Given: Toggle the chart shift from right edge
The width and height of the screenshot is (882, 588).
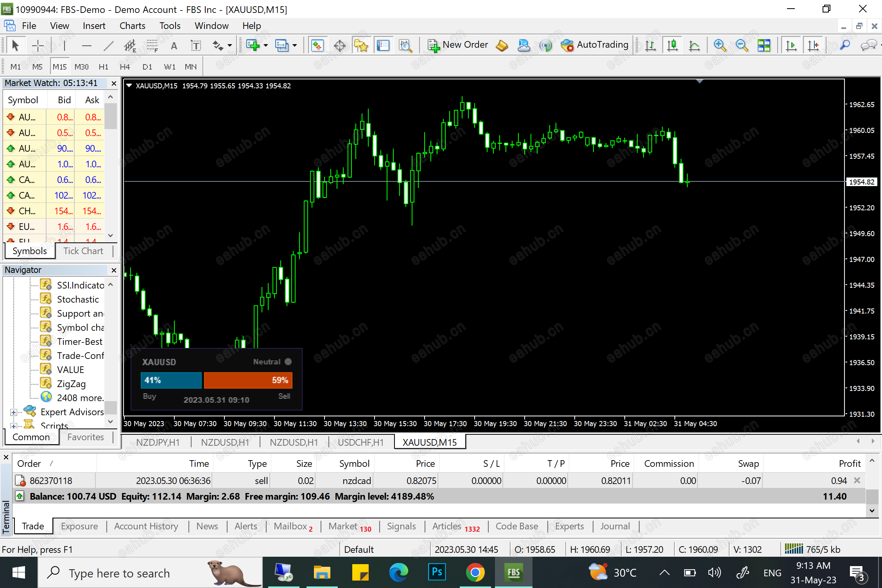Looking at the screenshot, I should tap(814, 45).
